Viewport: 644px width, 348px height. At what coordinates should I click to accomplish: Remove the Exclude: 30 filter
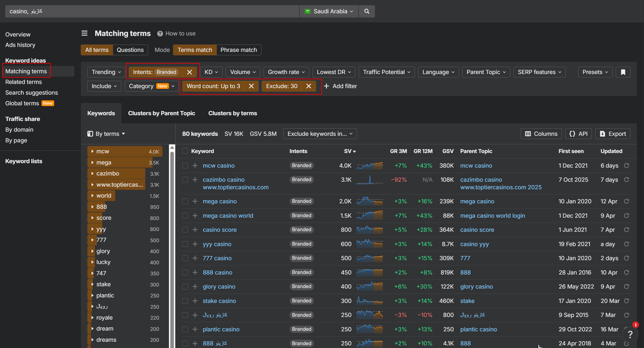click(x=308, y=86)
